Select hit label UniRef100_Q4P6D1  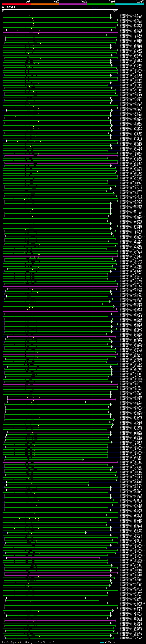coord(131,65)
